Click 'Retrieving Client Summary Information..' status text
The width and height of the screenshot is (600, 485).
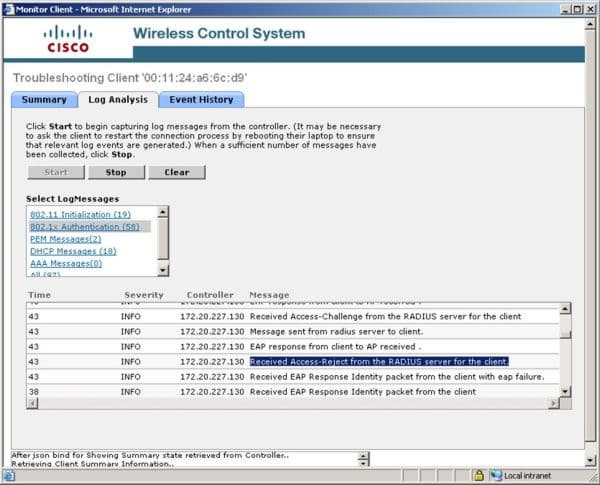point(93,464)
